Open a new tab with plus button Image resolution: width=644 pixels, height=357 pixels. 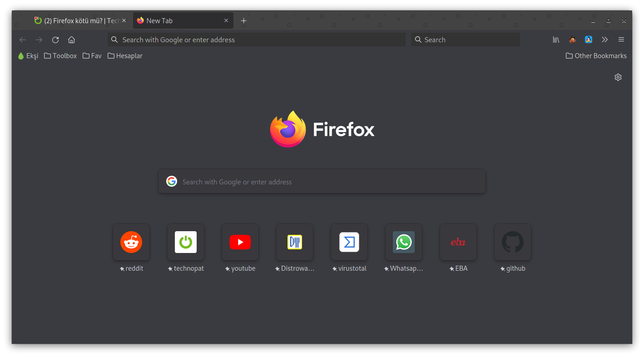pos(244,21)
